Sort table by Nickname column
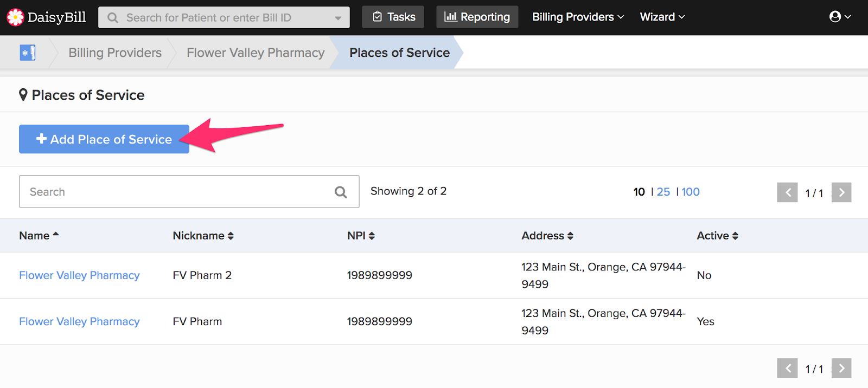The height and width of the screenshot is (388, 868). tap(203, 236)
